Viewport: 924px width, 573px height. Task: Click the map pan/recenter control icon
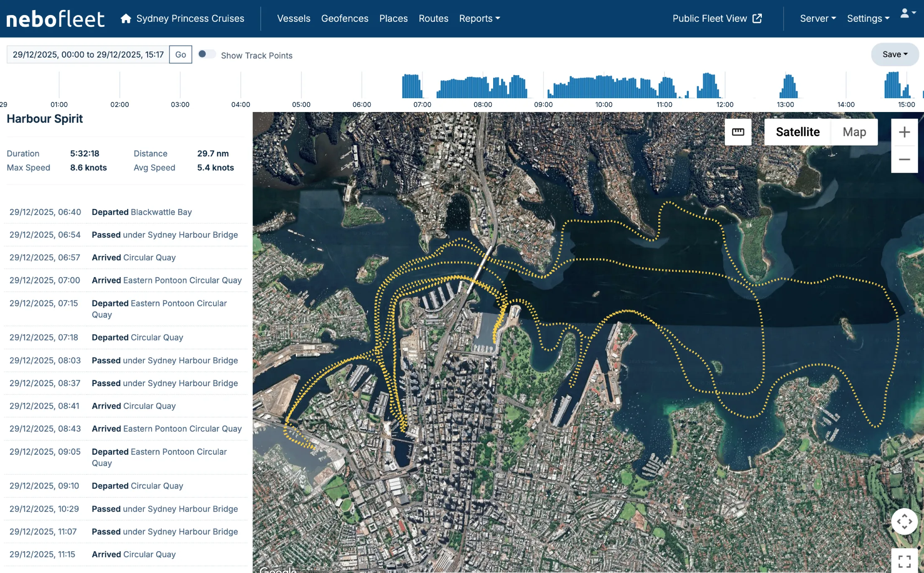pos(904,521)
